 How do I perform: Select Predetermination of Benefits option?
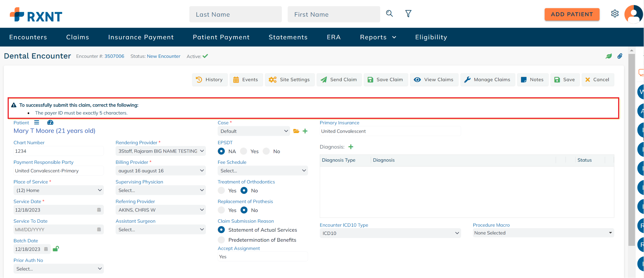[221, 240]
